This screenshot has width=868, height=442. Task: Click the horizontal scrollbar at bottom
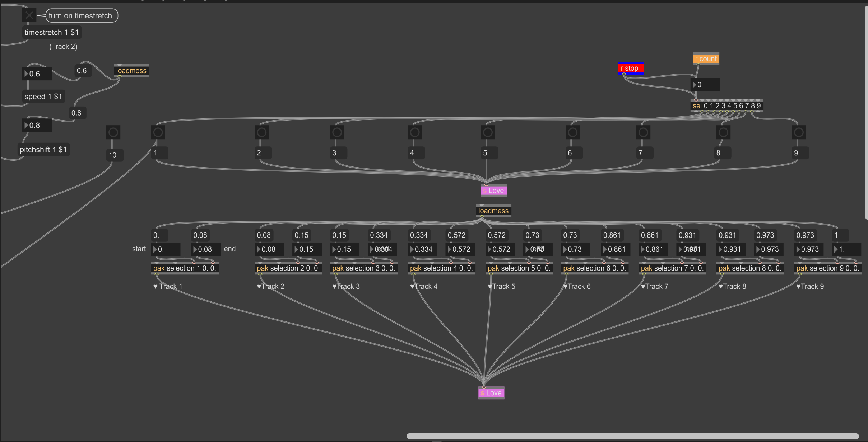[632, 436]
